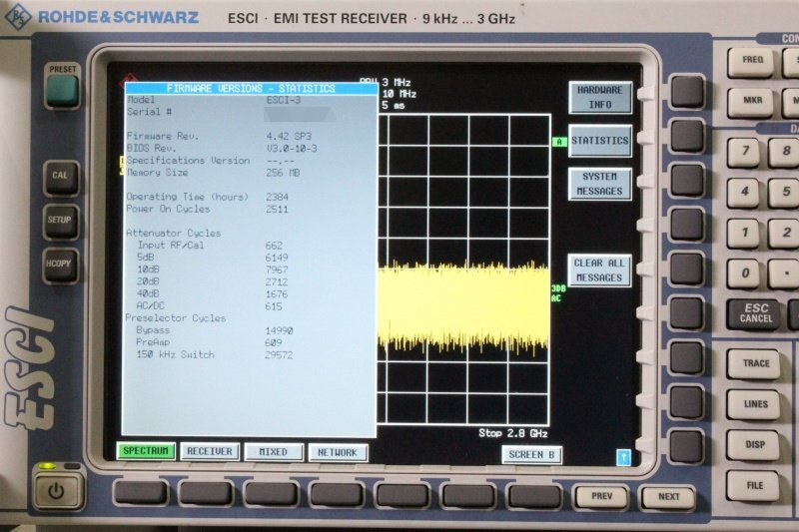This screenshot has width=799, height=532.
Task: Push numeric keypad key 1
Action: tap(746, 234)
